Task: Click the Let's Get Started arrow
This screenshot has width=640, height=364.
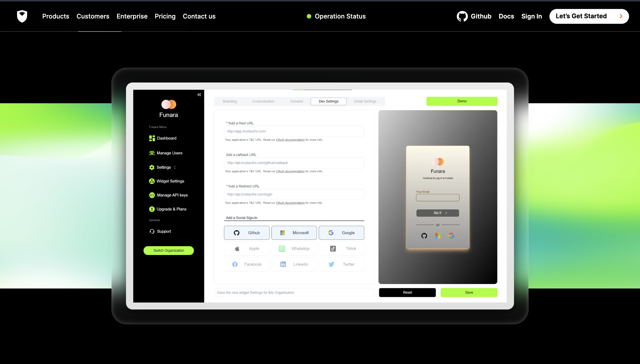Action: coord(621,16)
